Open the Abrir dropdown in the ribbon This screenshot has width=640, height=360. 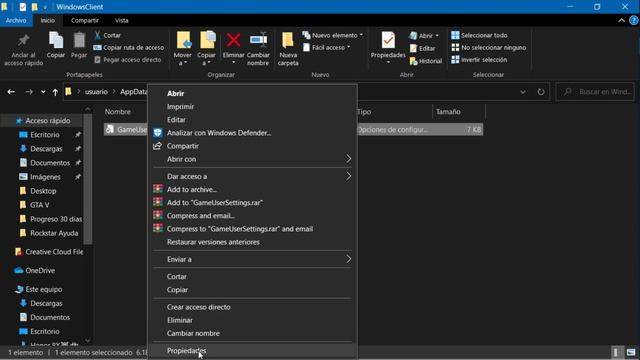(x=424, y=36)
